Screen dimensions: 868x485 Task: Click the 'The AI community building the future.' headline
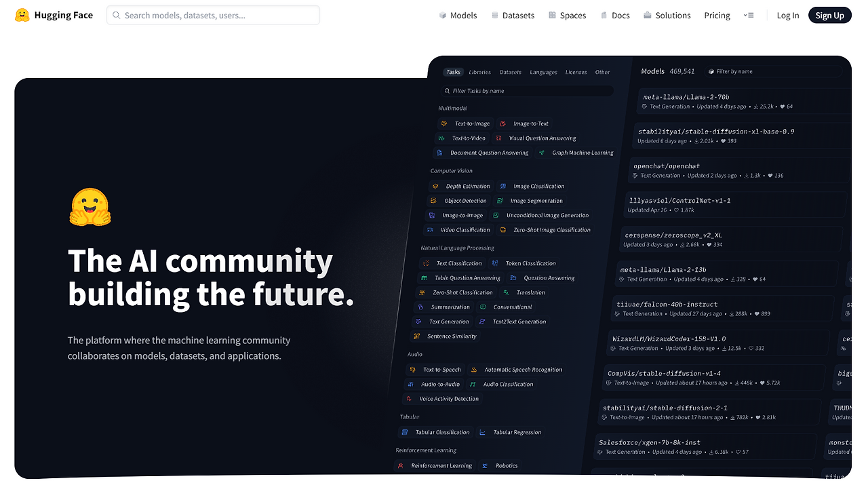[x=211, y=277]
